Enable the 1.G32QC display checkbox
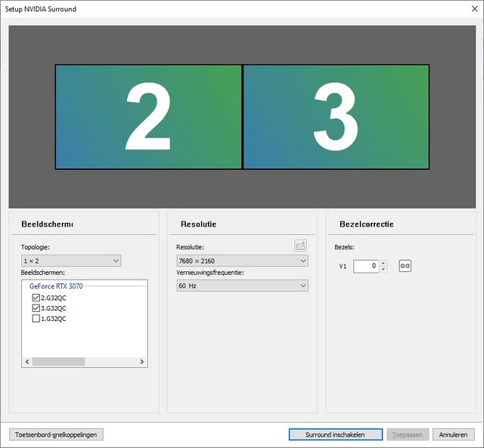This screenshot has width=484, height=448. (x=36, y=319)
